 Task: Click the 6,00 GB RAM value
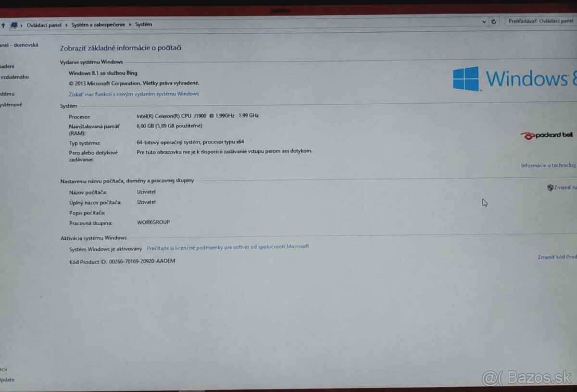click(x=169, y=126)
